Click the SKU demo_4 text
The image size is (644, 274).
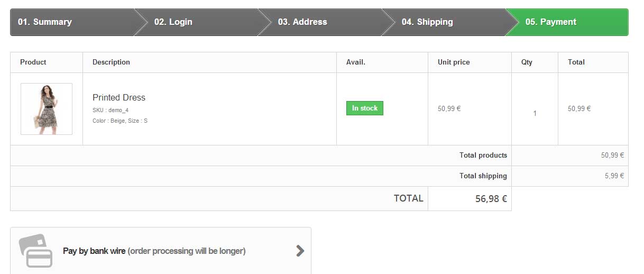click(x=111, y=110)
